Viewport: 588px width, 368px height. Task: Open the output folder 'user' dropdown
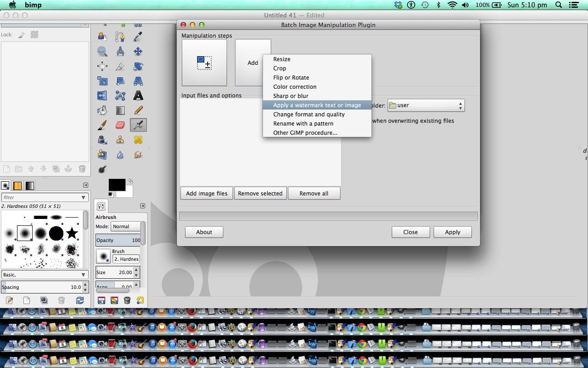[x=426, y=105]
